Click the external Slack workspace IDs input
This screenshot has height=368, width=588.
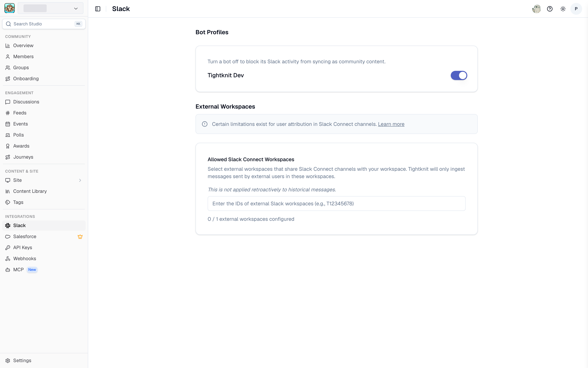pyautogui.click(x=336, y=204)
